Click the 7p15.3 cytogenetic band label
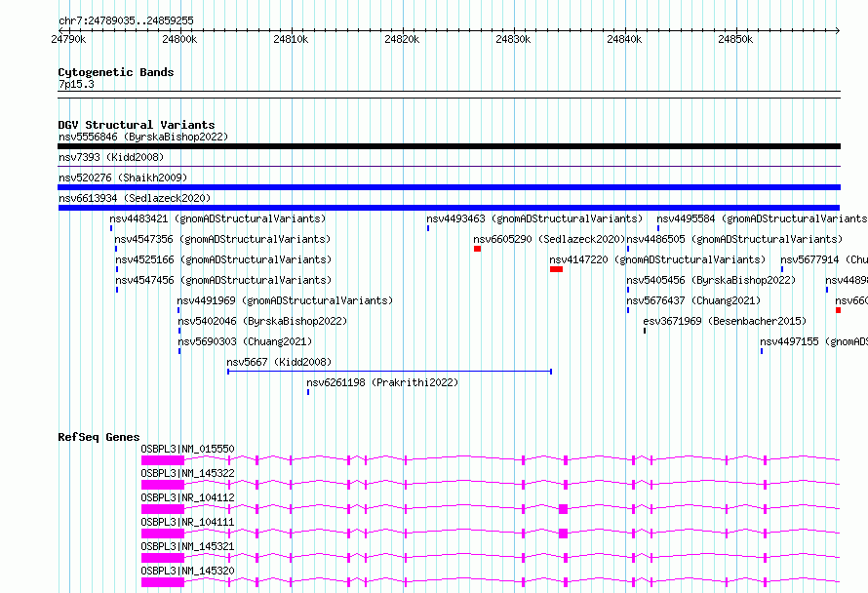The image size is (868, 593). (x=76, y=84)
